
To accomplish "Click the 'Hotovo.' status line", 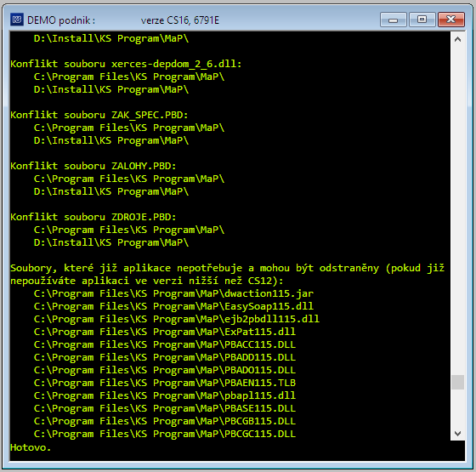I will (x=31, y=447).
